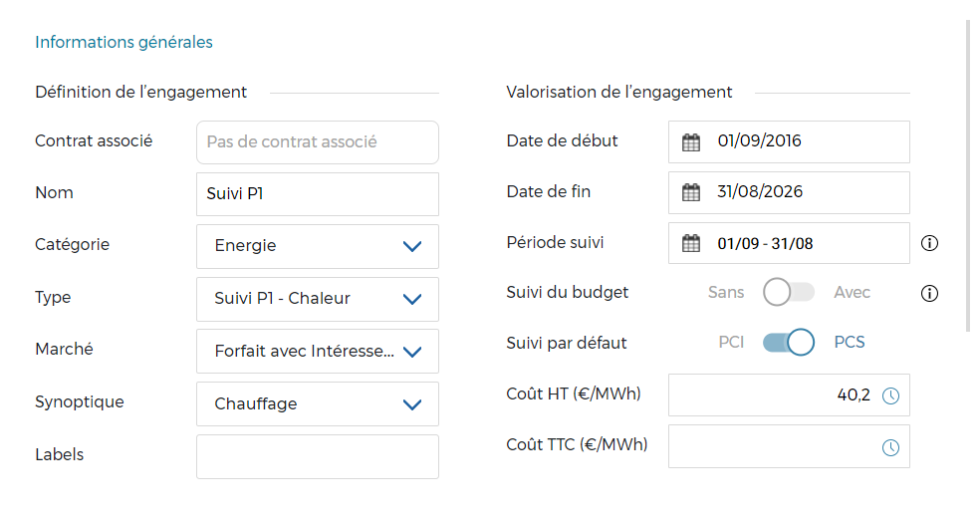The width and height of the screenshot is (980, 524).
Task: Open the Synoptique dropdown showing Chauffage
Action: (317, 404)
